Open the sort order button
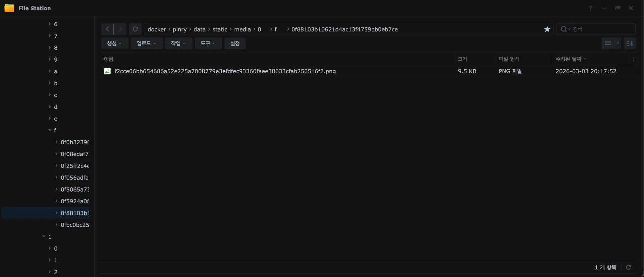The image size is (644, 277). tap(630, 43)
